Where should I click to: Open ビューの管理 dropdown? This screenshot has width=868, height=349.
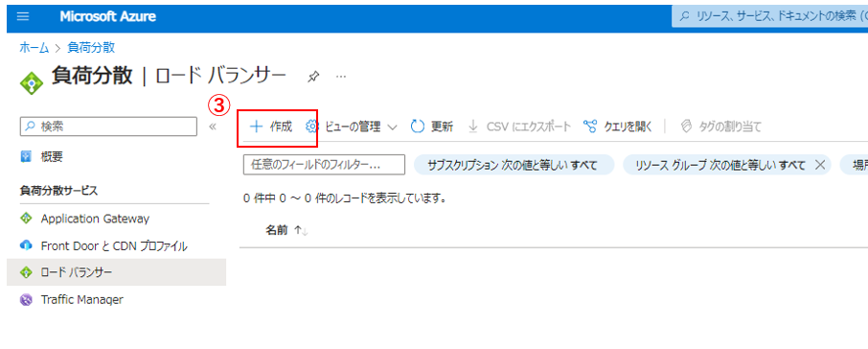pyautogui.click(x=352, y=127)
